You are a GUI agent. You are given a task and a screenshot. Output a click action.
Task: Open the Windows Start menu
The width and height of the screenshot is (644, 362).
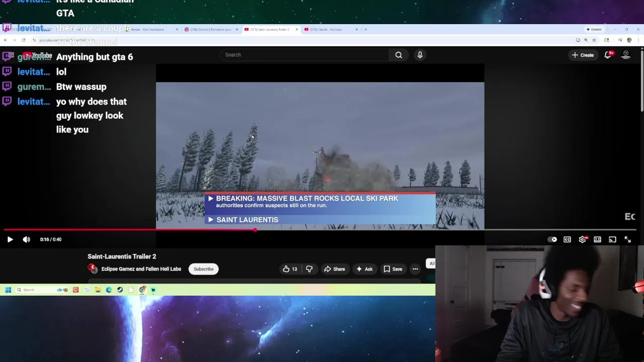pos(8,290)
